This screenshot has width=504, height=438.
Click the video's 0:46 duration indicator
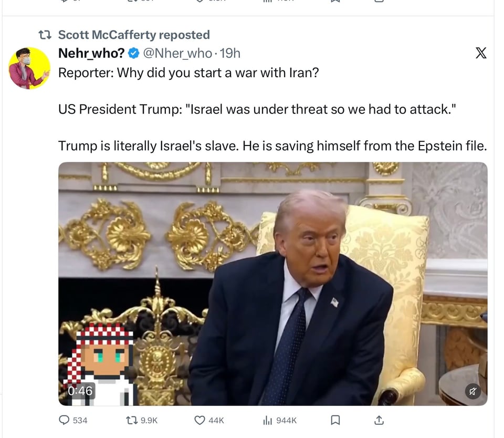pyautogui.click(x=80, y=391)
